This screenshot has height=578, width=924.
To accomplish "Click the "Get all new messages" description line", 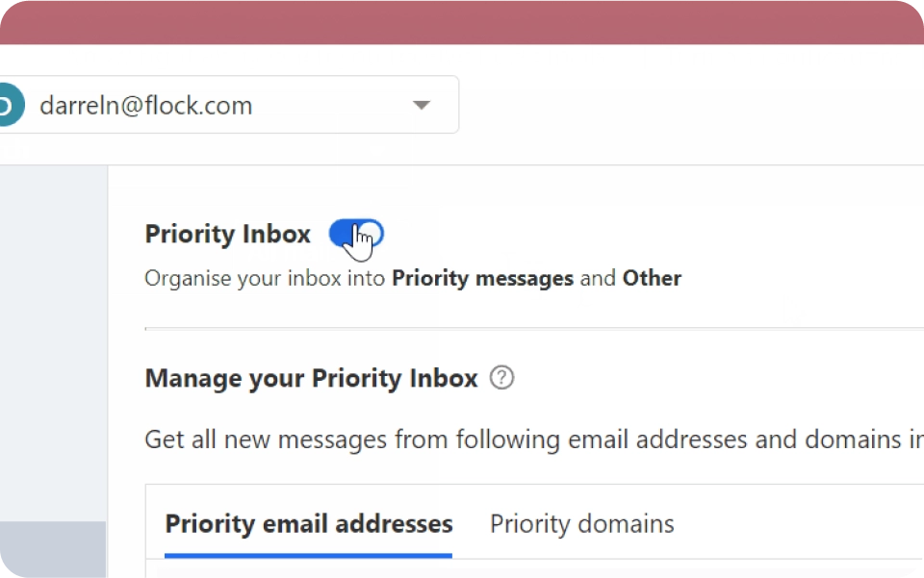I will click(x=520, y=440).
